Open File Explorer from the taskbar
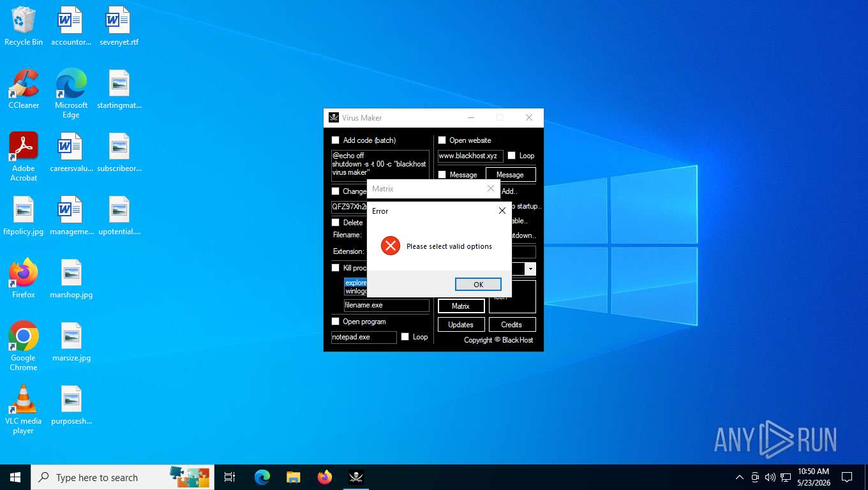Screen dimensions: 868x490 pos(293,477)
